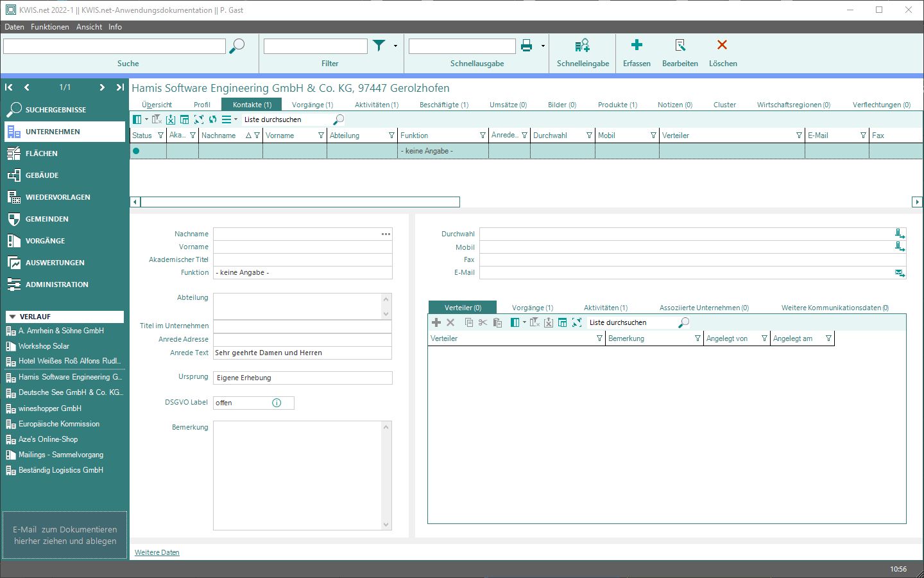Open column chooser dropdown in Verteiler toolbar
The image size is (924, 578).
click(524, 322)
